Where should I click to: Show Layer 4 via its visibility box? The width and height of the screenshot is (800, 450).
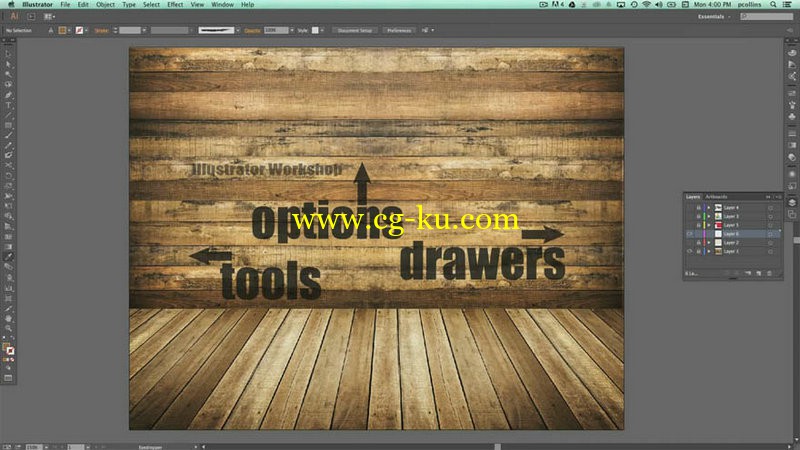pyautogui.click(x=690, y=208)
